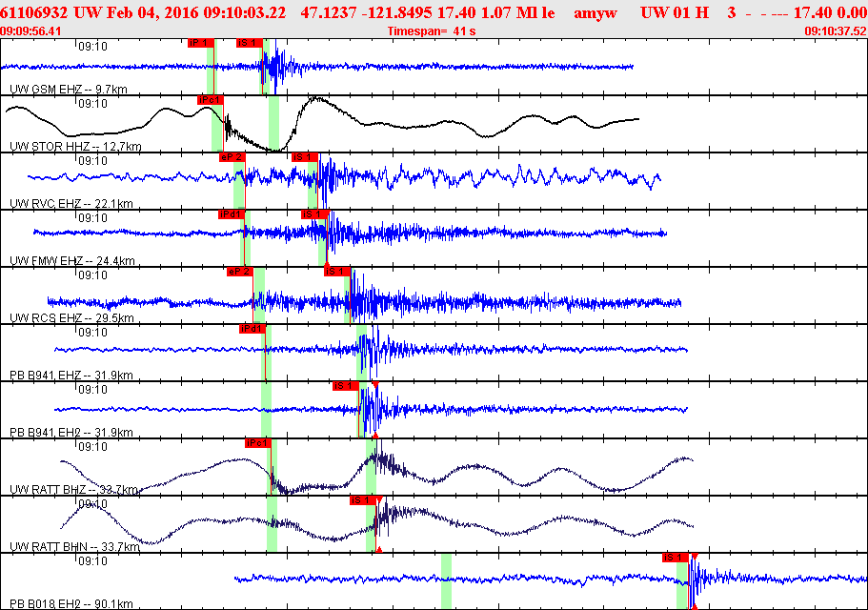Select the iPd1 pick flag on FMW trace
The image size is (868, 610).
coord(232,214)
